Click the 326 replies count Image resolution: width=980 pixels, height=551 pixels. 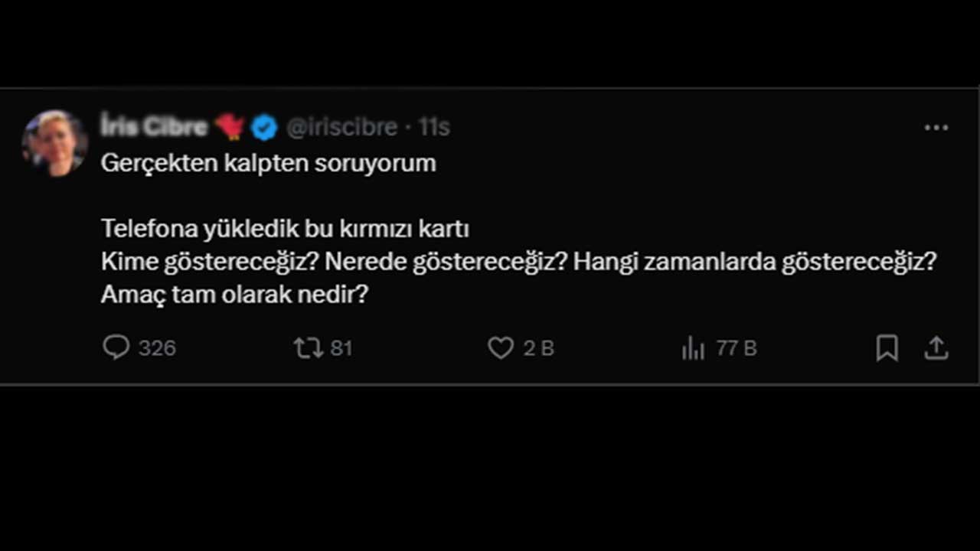[x=157, y=349]
